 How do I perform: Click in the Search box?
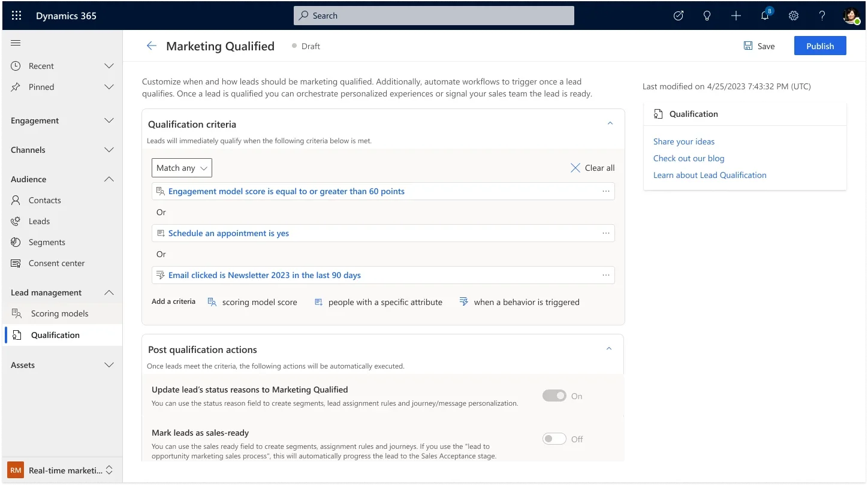click(x=433, y=16)
